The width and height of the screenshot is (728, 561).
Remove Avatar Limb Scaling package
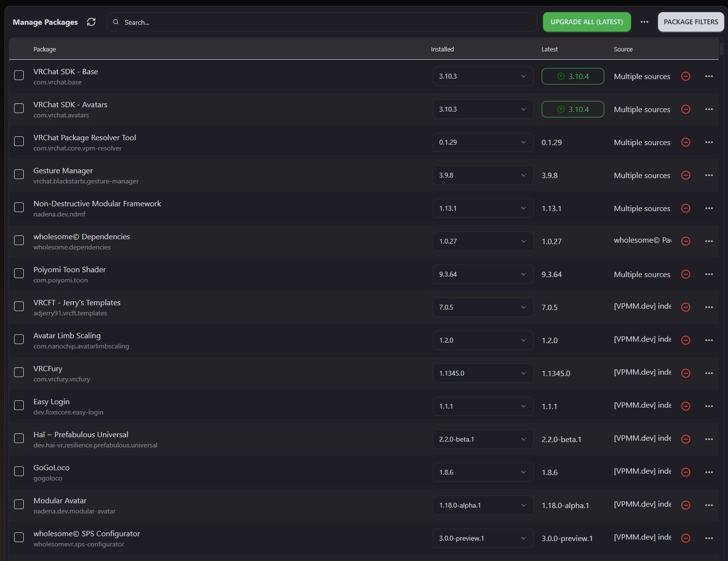point(686,340)
